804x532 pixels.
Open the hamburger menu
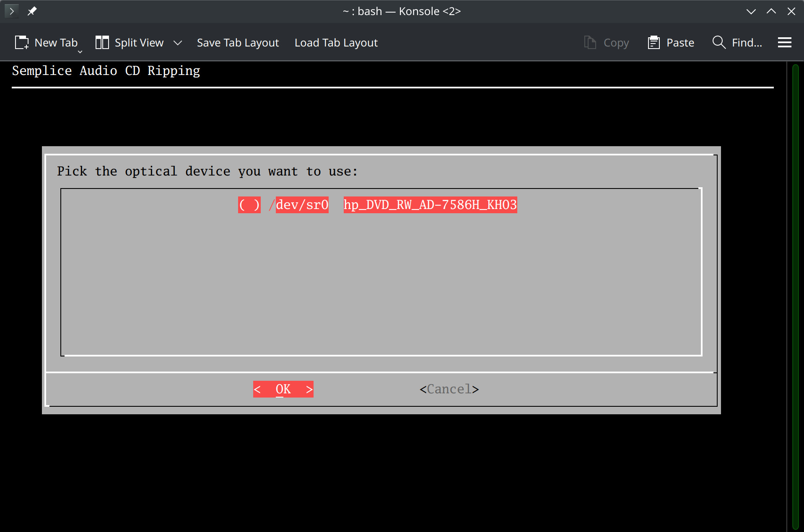(784, 43)
